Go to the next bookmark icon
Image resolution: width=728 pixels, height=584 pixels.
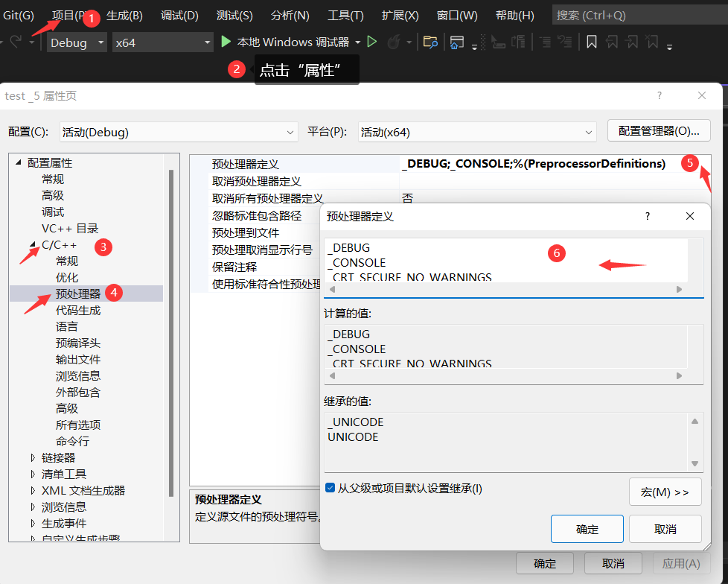[632, 42]
